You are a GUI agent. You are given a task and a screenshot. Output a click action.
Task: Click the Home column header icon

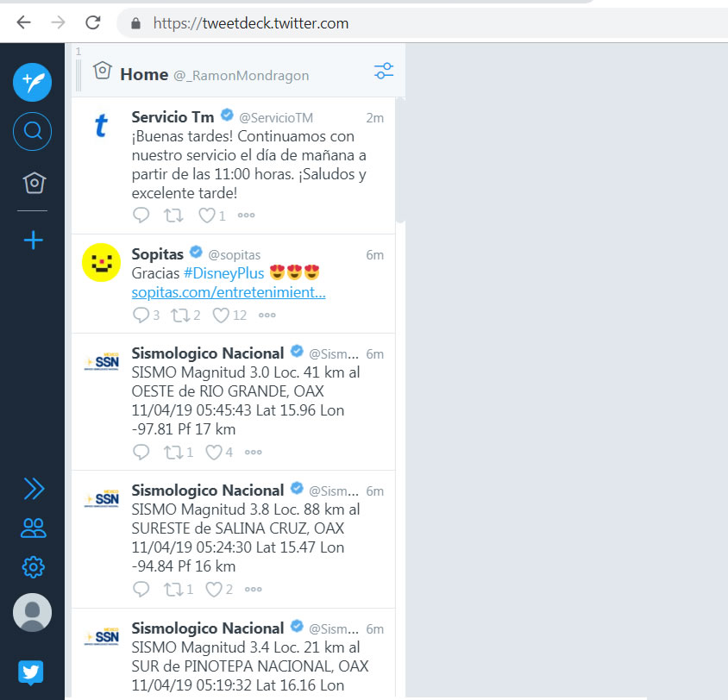102,71
